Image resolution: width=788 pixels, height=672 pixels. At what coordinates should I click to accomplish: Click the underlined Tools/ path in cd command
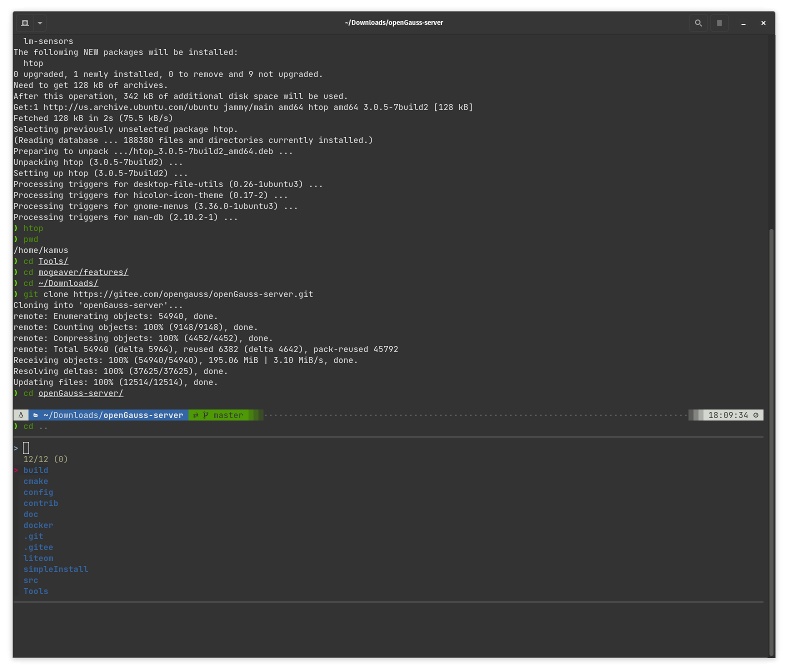click(x=53, y=261)
